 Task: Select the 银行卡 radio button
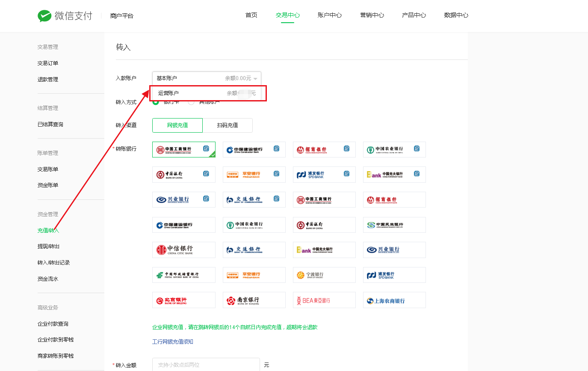156,102
